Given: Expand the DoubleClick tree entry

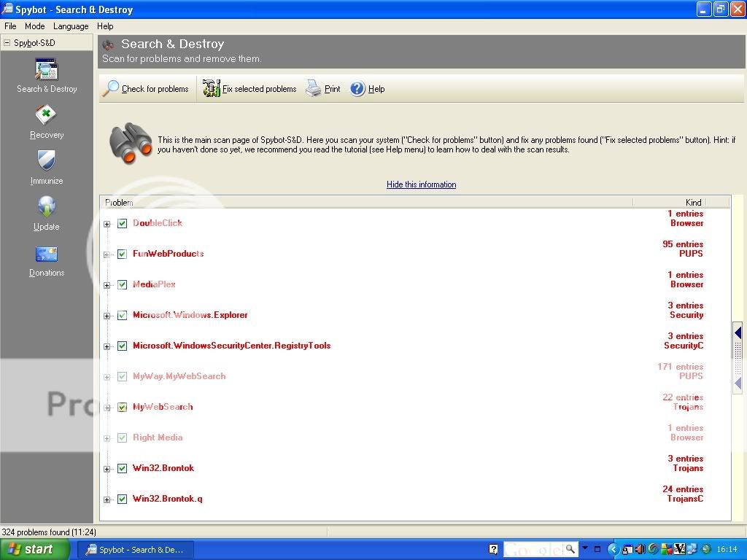Looking at the screenshot, I should point(107,224).
